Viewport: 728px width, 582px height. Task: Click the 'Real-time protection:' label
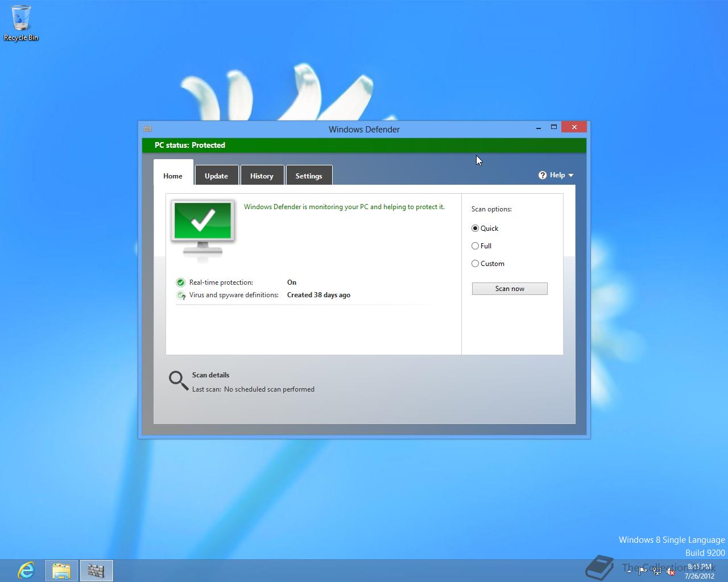click(x=221, y=282)
